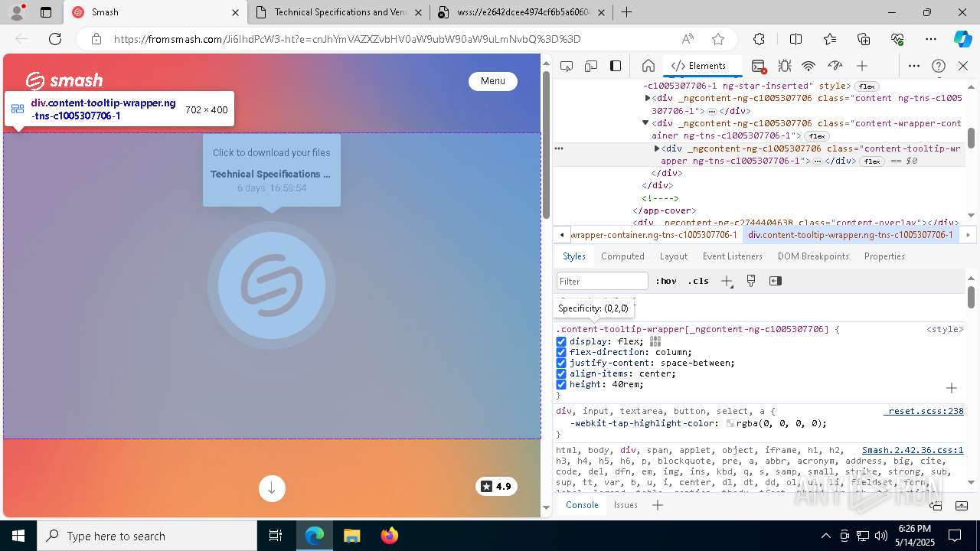Viewport: 980px width, 551px height.
Task: Open the reset.scss:238 source link
Action: pos(923,411)
